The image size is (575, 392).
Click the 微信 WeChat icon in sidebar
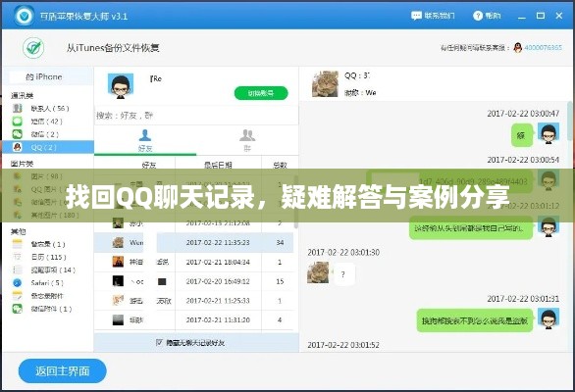[18, 134]
